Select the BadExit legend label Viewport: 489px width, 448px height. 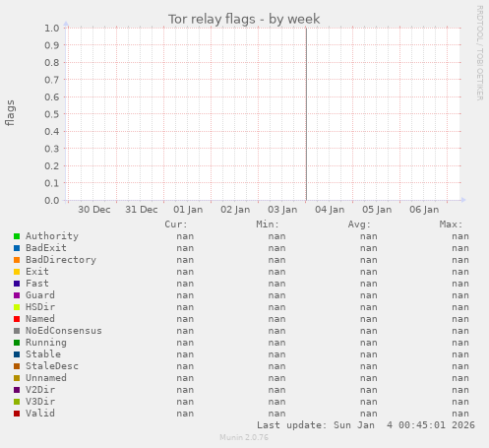pos(46,248)
